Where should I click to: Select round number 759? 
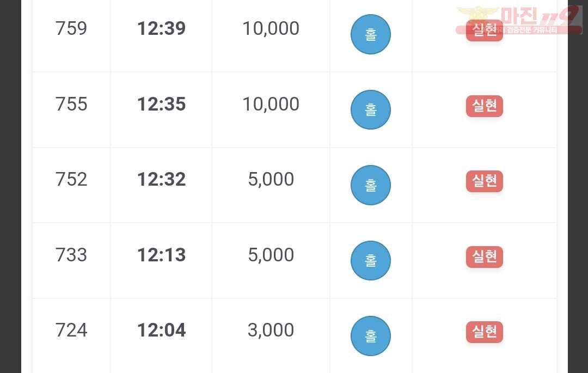pyautogui.click(x=71, y=28)
